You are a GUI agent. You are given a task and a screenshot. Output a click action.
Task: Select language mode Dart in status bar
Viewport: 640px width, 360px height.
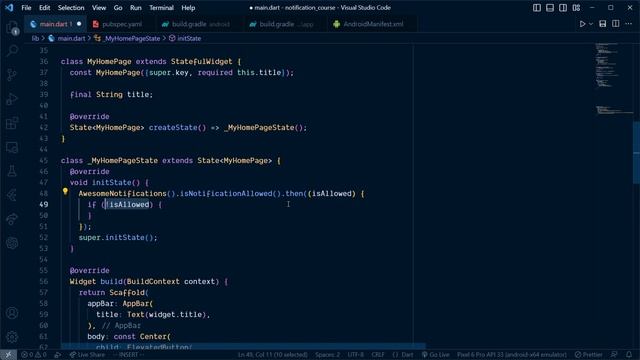coord(403,355)
